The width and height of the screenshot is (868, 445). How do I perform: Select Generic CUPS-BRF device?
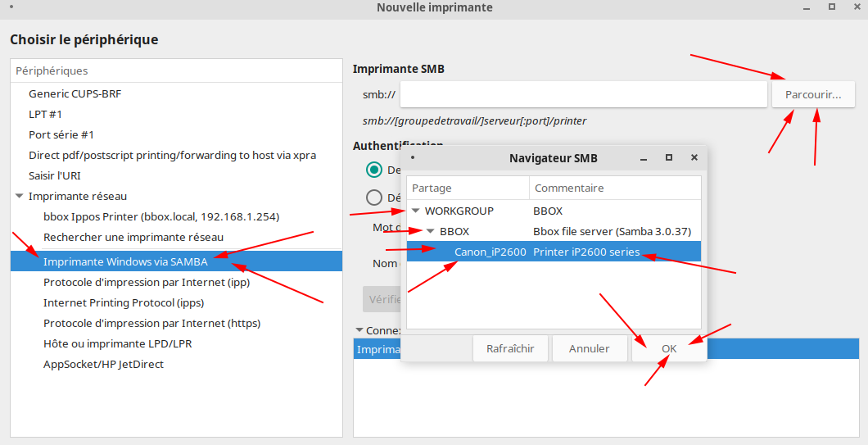[x=75, y=93]
